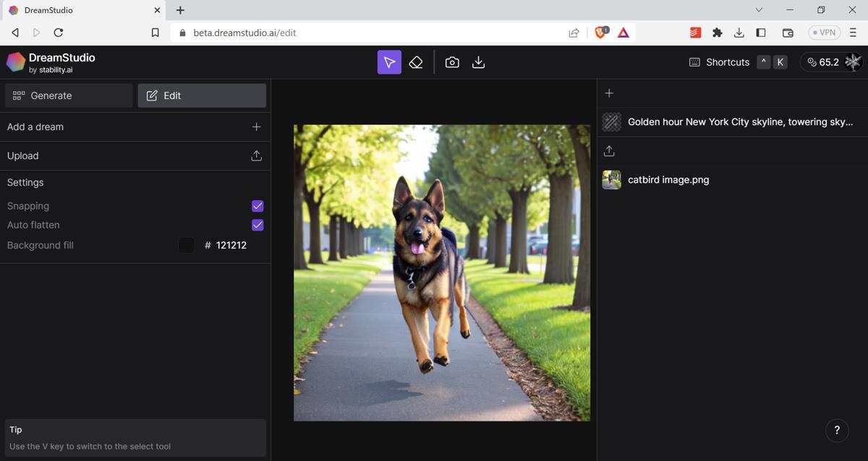Toggle off the Snapping checkbox
The width and height of the screenshot is (868, 461).
pyautogui.click(x=258, y=206)
